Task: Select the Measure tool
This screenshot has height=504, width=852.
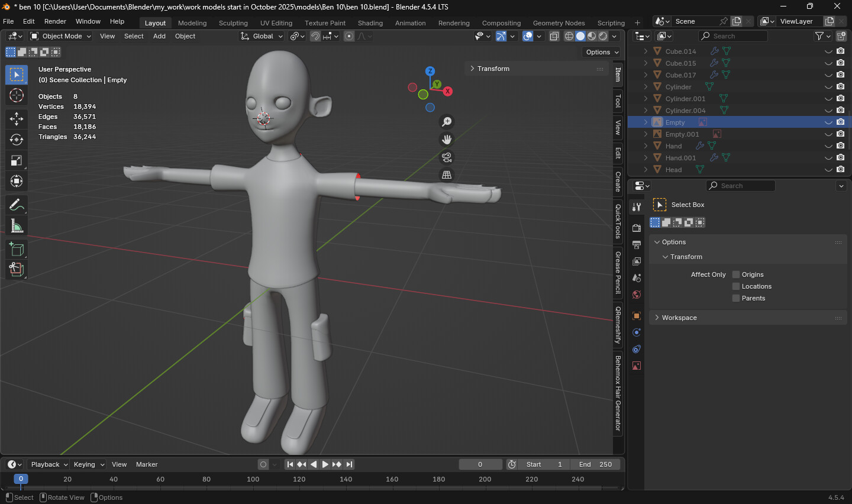Action: pyautogui.click(x=17, y=225)
